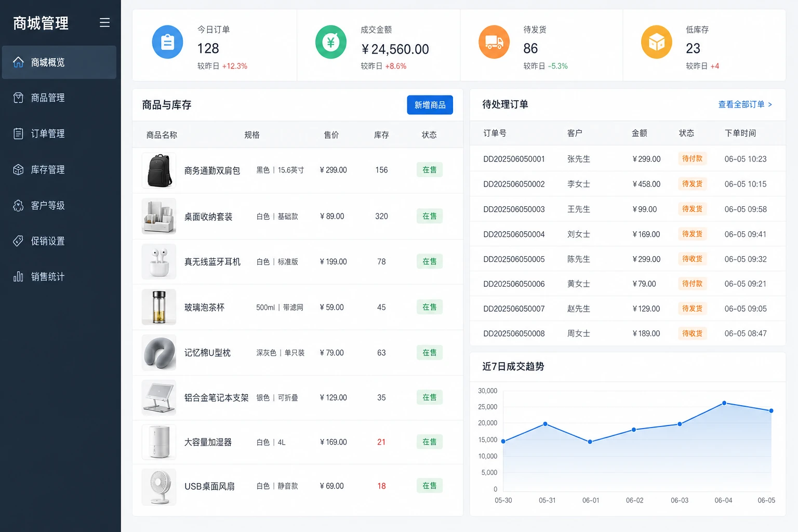The image size is (798, 532).
Task: Click the 待发货 tag on order DD202506050003
Action: pyautogui.click(x=692, y=209)
